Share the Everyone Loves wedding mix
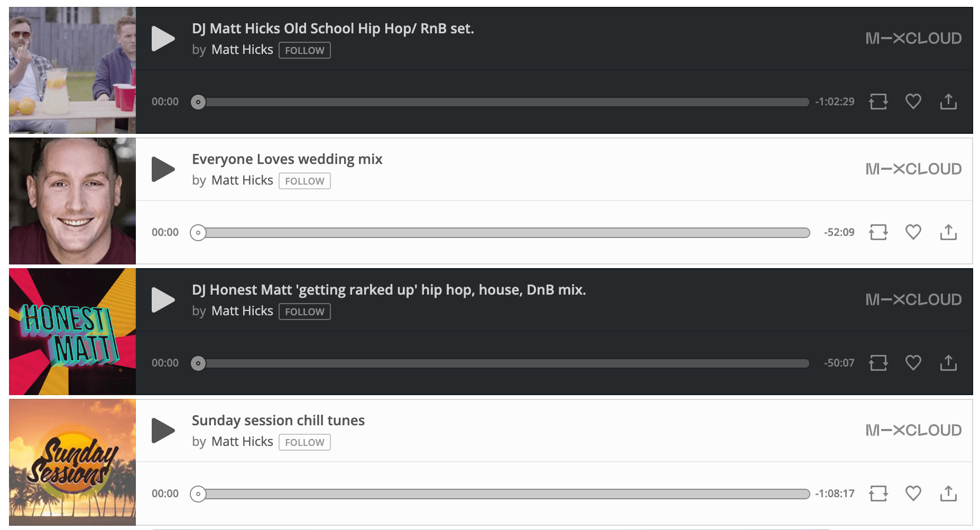Image resolution: width=980 pixels, height=530 pixels. point(948,232)
